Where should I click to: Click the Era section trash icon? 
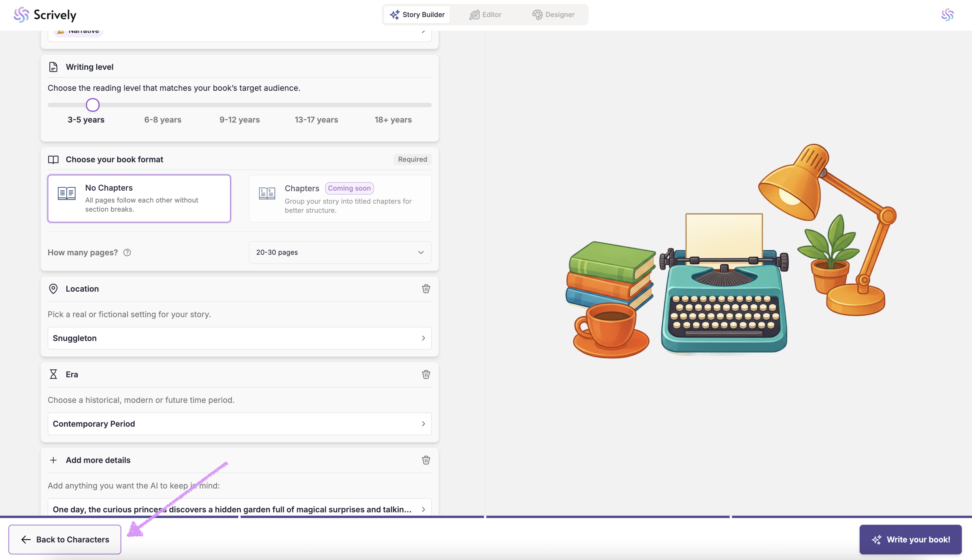click(x=426, y=374)
